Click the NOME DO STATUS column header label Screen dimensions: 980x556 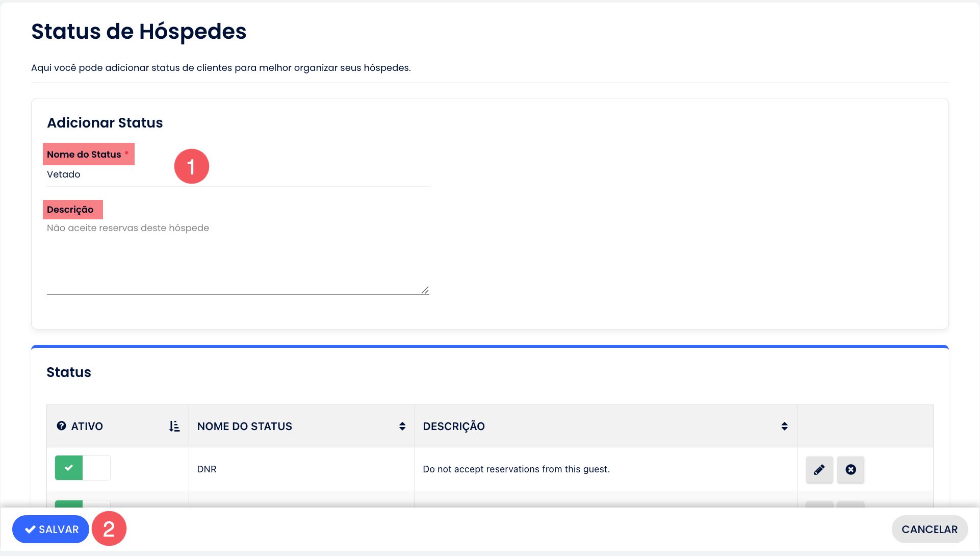point(244,426)
